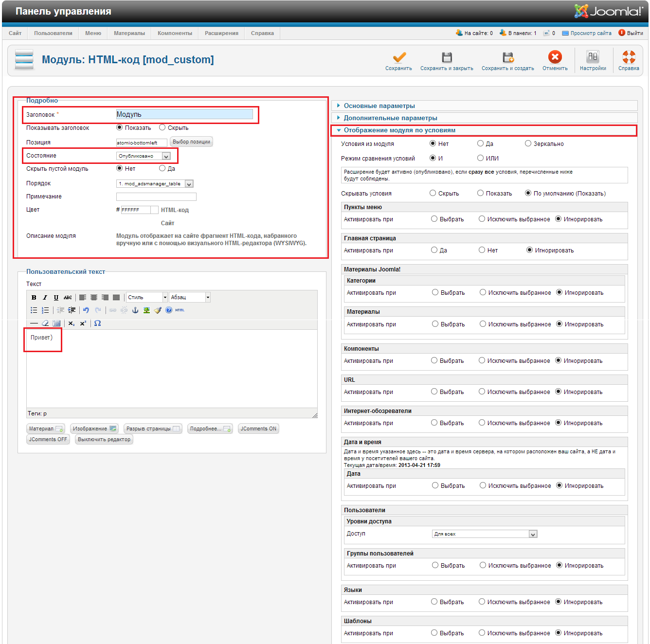Open the Доступ dropdown (Для всех)

point(485,534)
